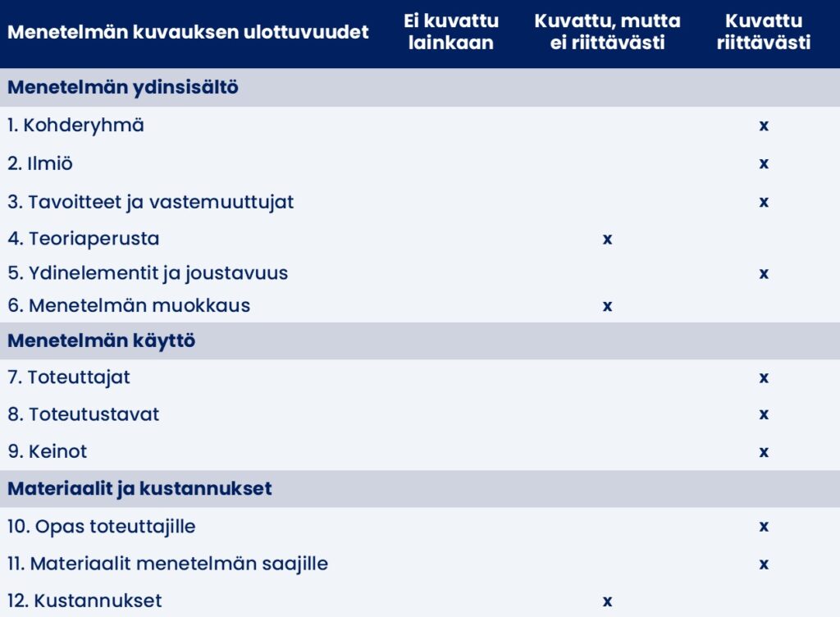Click the x mark in the Toteuttajat row
Screen dimensions: 840x617
[x=764, y=377]
